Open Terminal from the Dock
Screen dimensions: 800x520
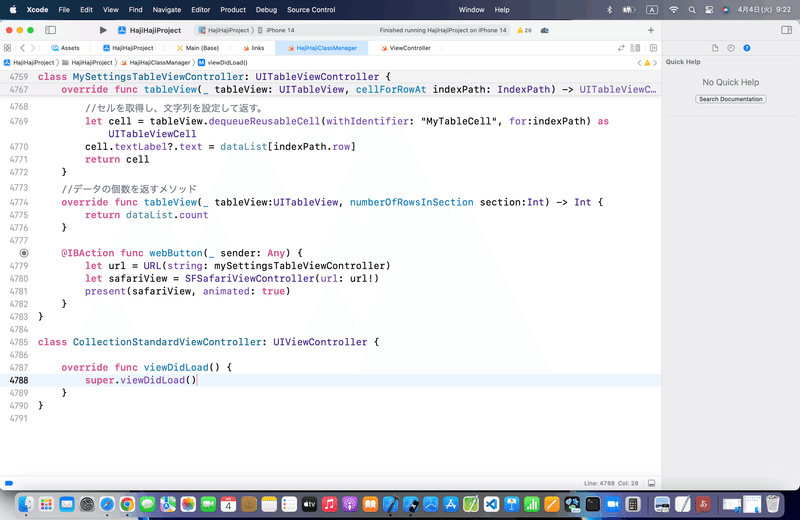pyautogui.click(x=592, y=505)
